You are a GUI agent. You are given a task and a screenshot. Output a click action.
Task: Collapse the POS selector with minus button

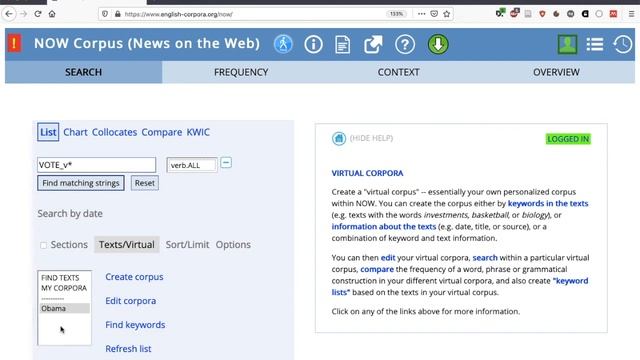(x=226, y=163)
